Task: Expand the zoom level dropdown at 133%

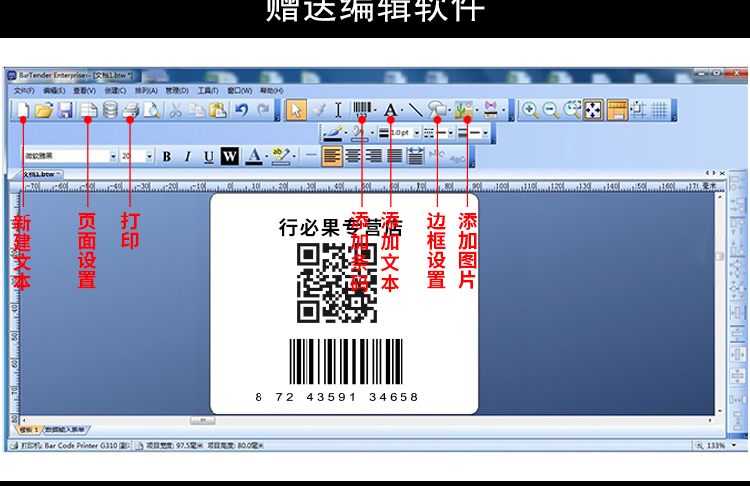Action: (x=734, y=445)
